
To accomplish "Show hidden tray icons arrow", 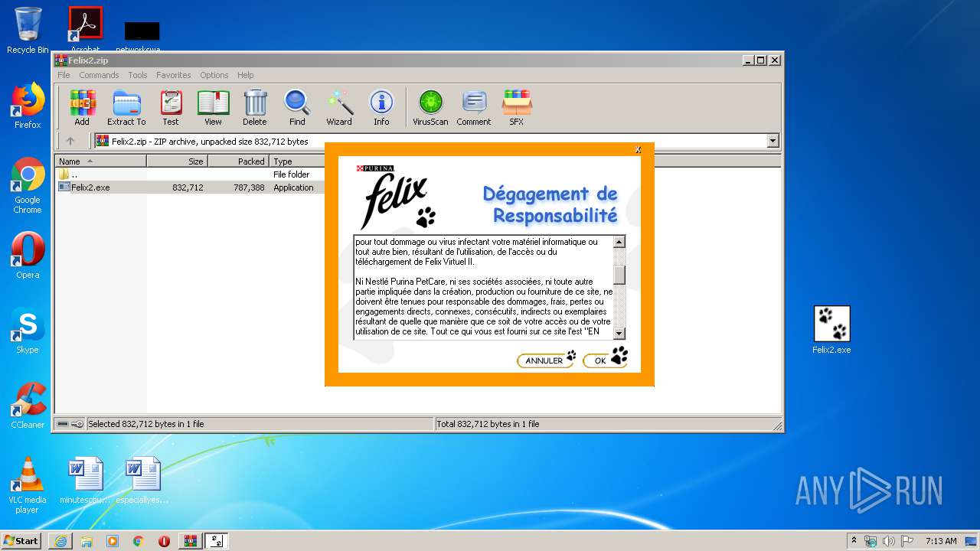I will point(854,541).
